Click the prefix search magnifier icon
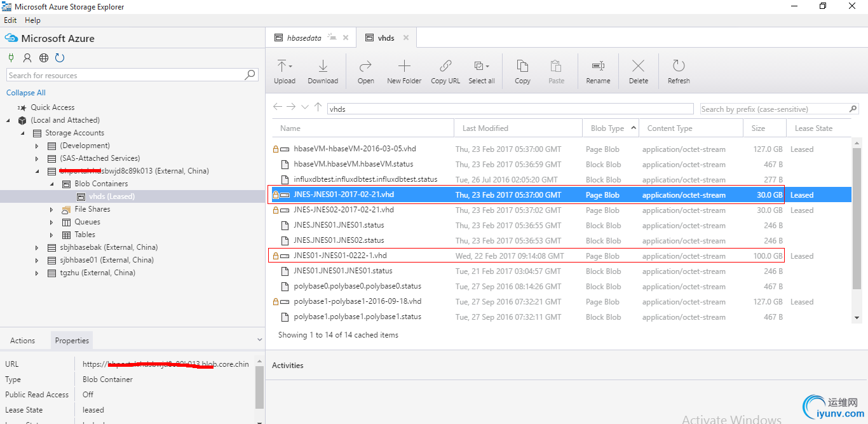 pos(853,109)
